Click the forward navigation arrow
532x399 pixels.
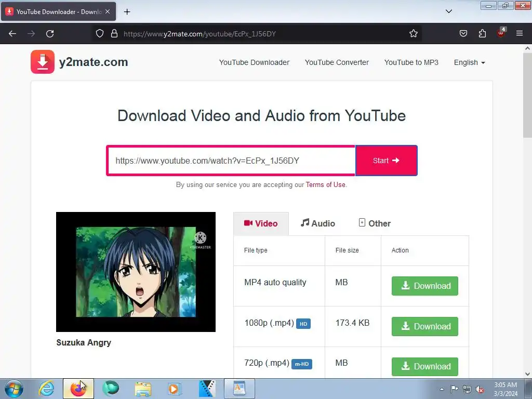point(31,34)
